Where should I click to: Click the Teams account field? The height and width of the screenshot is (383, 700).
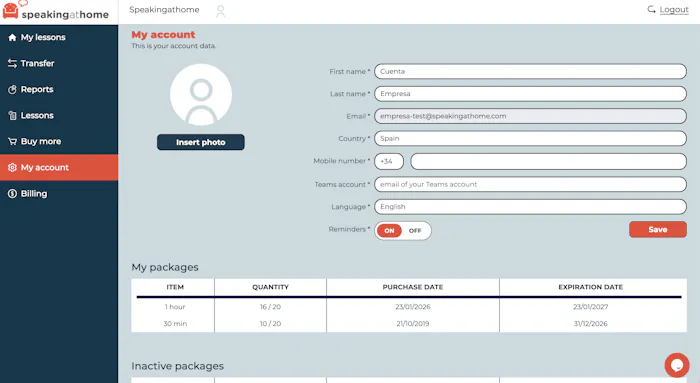(530, 184)
